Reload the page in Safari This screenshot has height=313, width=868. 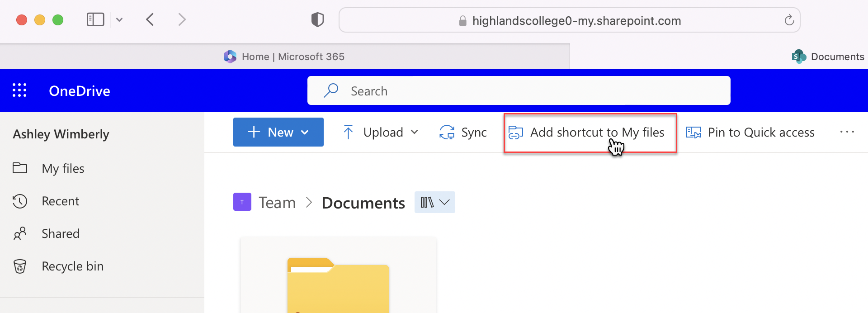[x=789, y=20]
